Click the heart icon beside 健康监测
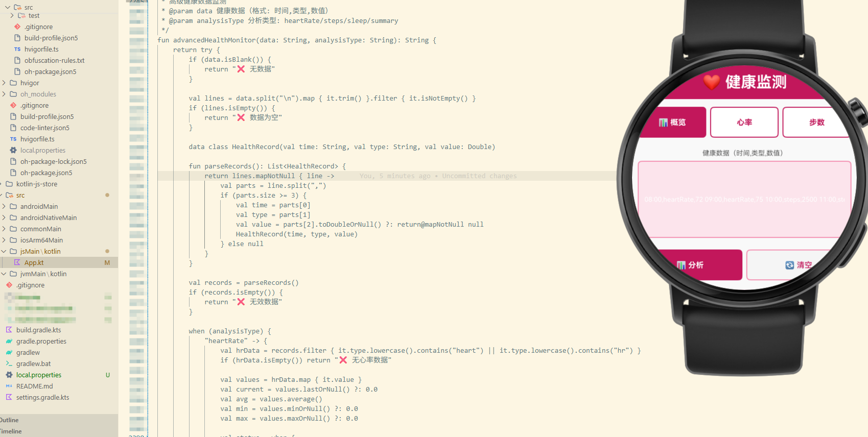This screenshot has width=868, height=437. (712, 82)
